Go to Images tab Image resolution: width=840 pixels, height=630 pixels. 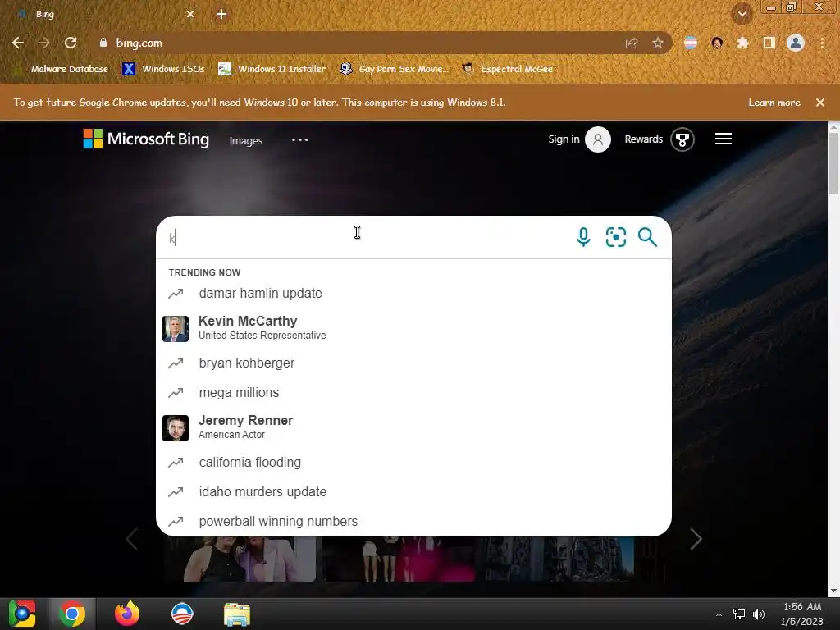click(246, 140)
